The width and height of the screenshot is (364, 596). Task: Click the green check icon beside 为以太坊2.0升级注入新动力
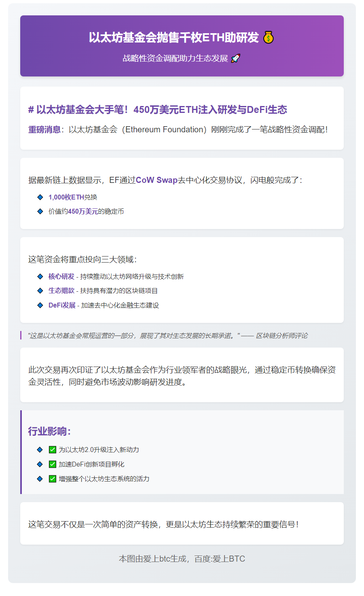53,450
